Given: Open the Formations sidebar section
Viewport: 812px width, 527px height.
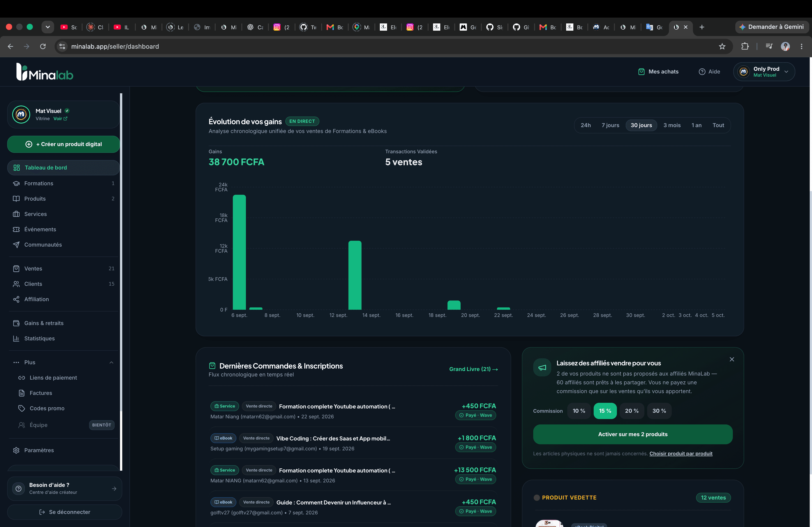Looking at the screenshot, I should [63, 183].
